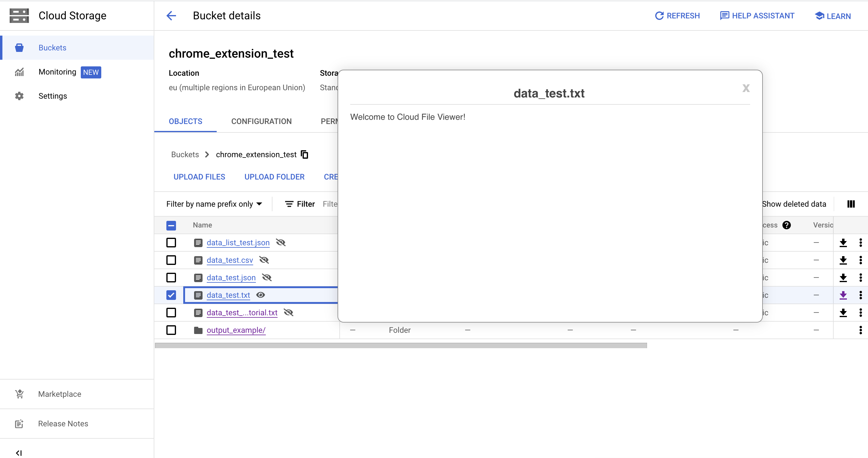Screen dimensions: 868x458
Task: Click the Settings gear icon
Action: tap(19, 96)
